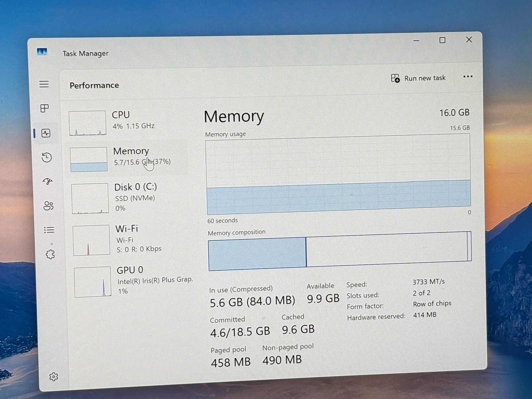Click the Disk 0 mini graph thumbnail
The width and height of the screenshot is (532, 399).
[x=90, y=198]
